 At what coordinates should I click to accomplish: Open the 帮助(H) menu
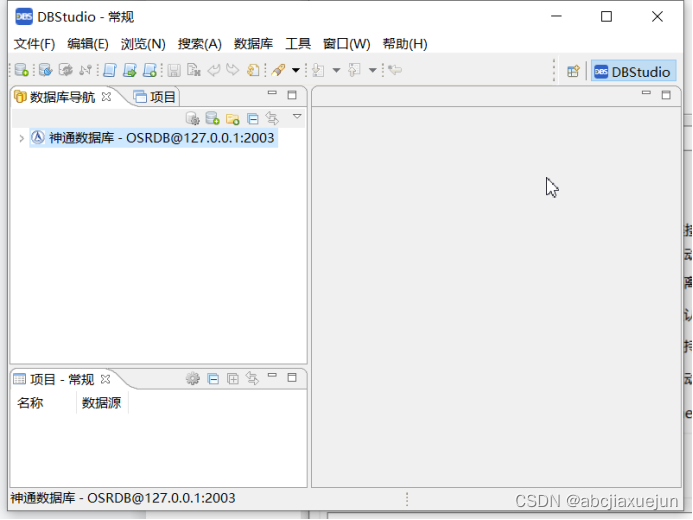[x=405, y=44]
